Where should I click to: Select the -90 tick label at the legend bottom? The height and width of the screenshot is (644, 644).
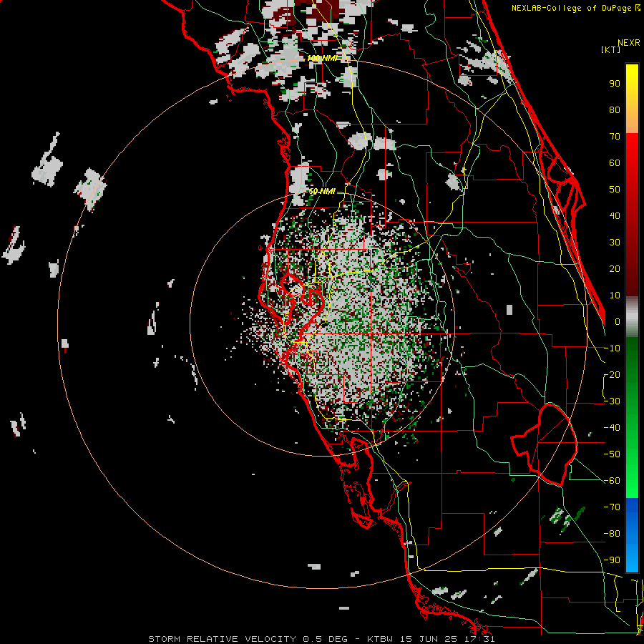point(612,560)
